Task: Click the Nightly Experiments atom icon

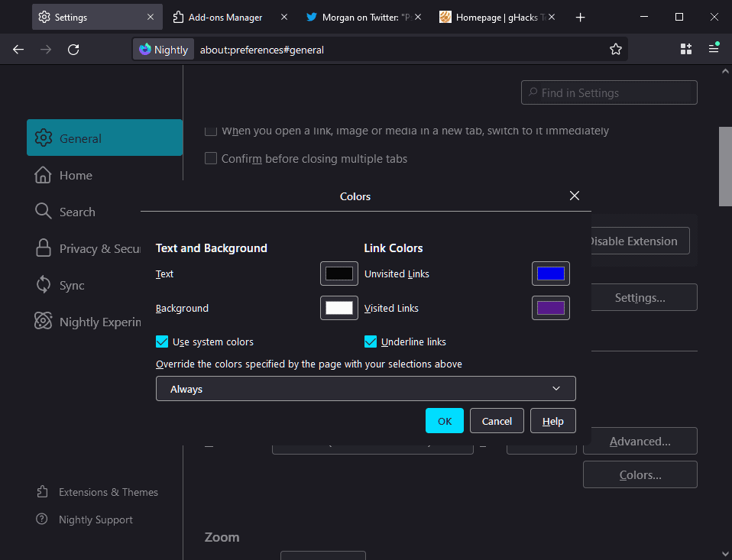Action: pyautogui.click(x=43, y=321)
